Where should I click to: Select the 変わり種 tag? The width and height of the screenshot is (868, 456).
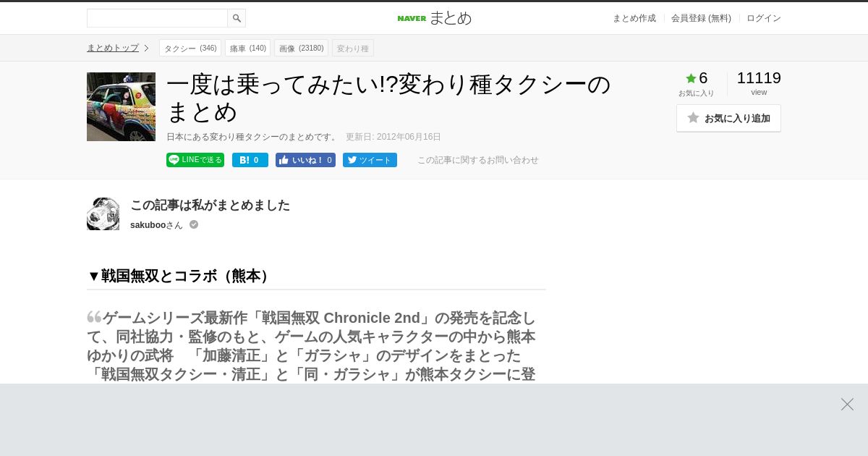(x=353, y=48)
